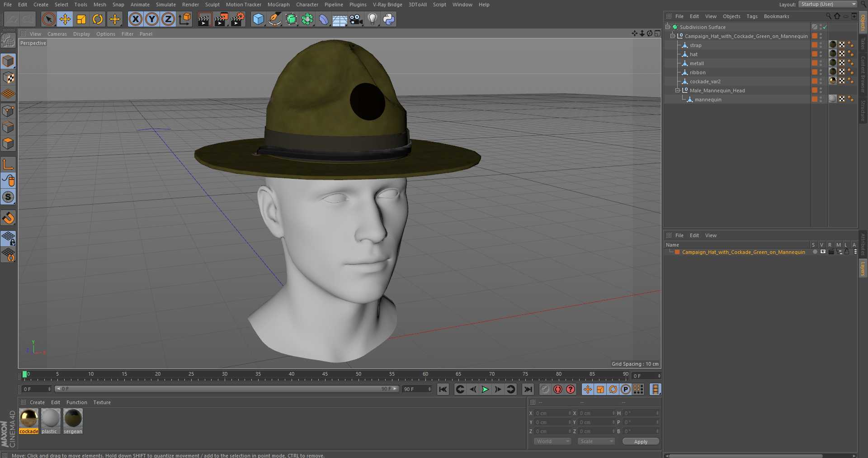
Task: Open viewport Cameras menu
Action: 57,34
